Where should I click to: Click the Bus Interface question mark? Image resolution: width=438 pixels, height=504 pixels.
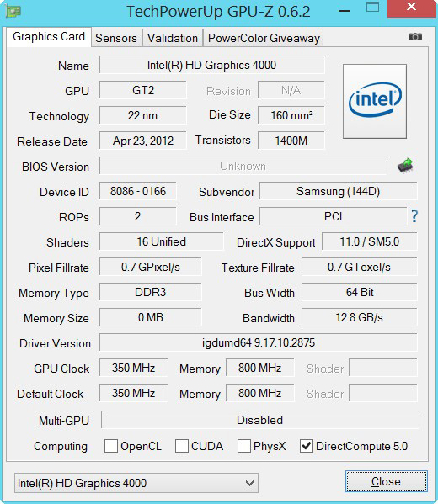click(414, 216)
